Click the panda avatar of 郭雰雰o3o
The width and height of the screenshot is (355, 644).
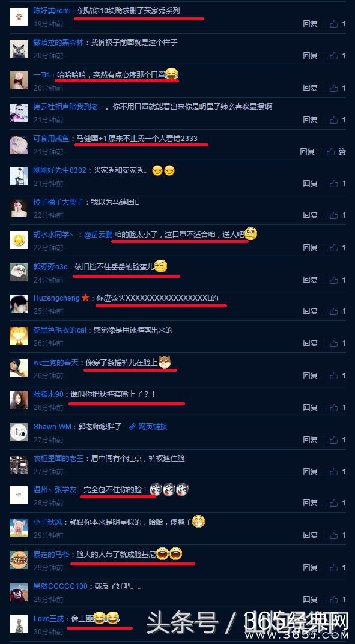pyautogui.click(x=19, y=272)
